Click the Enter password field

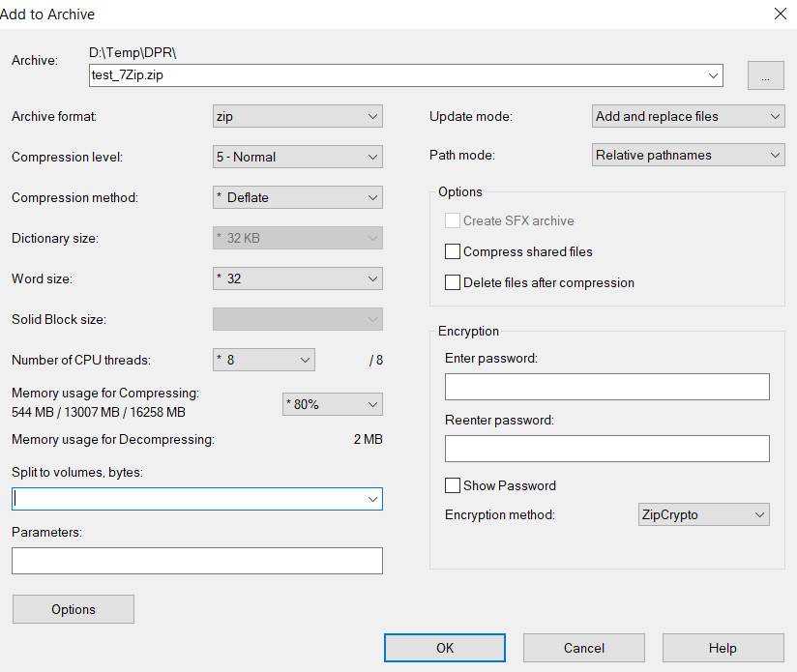click(x=606, y=387)
